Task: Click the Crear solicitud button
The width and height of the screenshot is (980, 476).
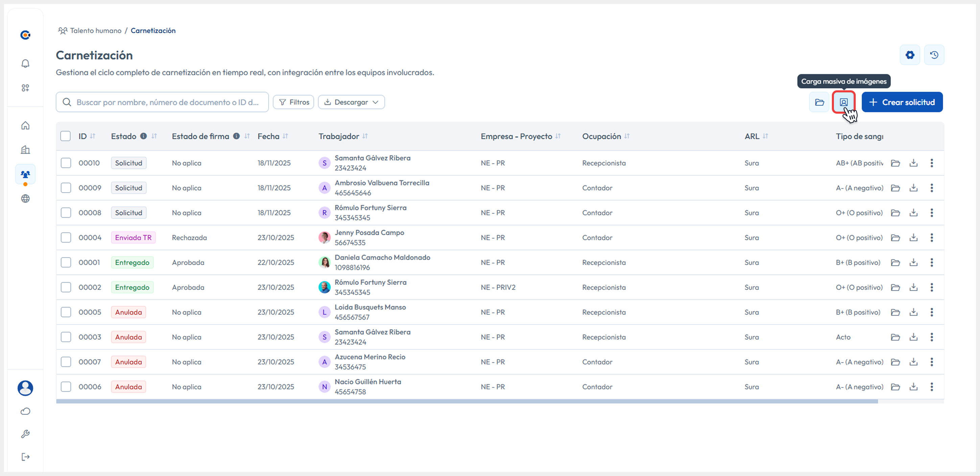Action: 902,102
